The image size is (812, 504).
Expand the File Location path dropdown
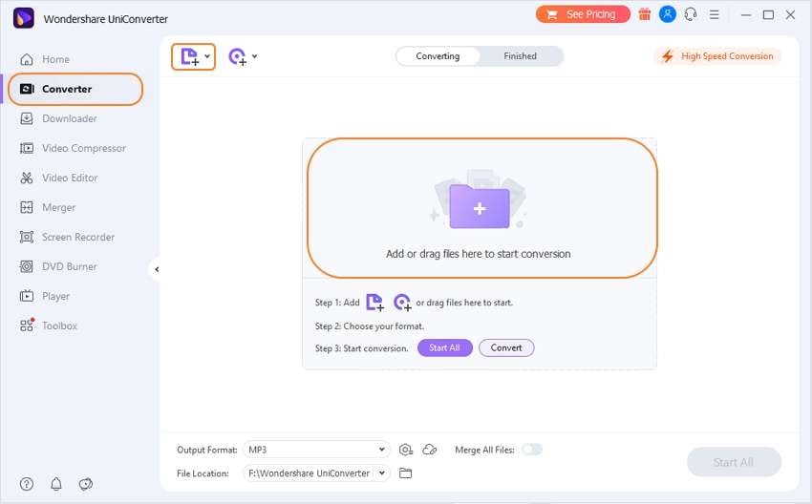(382, 472)
